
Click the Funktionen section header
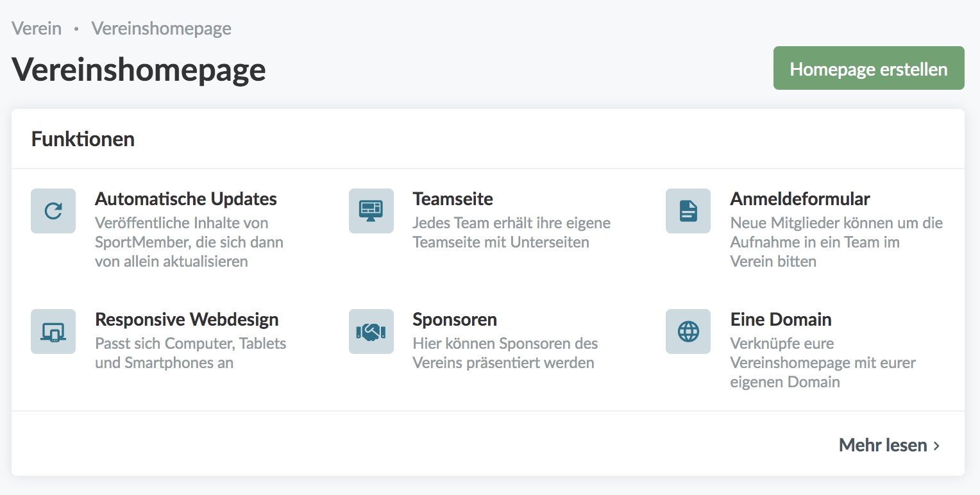click(83, 139)
